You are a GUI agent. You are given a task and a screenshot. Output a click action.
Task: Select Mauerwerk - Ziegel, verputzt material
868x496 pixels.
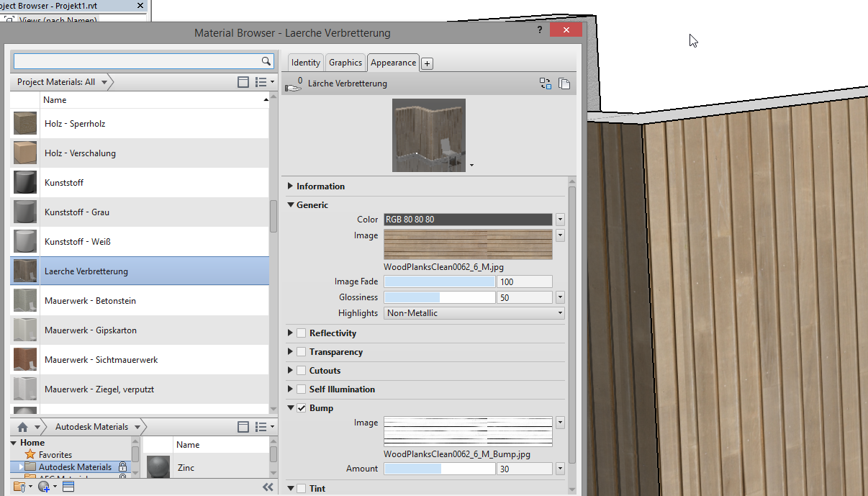point(140,389)
